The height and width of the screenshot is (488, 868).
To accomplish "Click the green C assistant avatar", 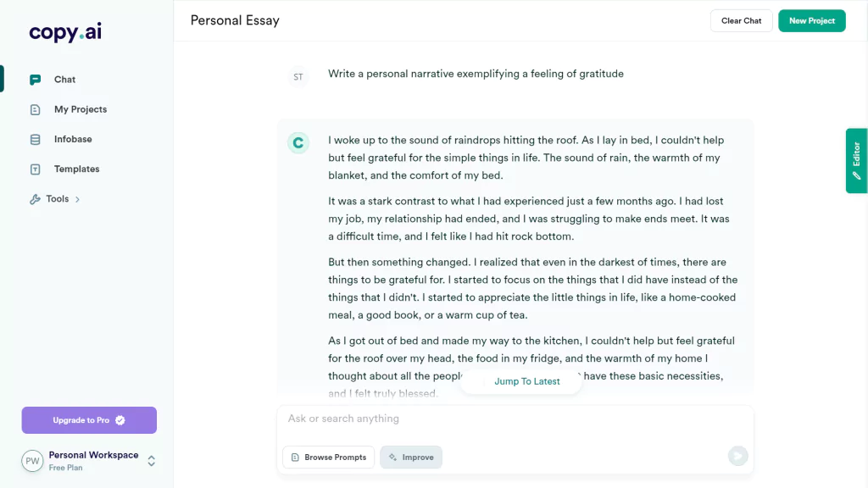I will coord(298,142).
